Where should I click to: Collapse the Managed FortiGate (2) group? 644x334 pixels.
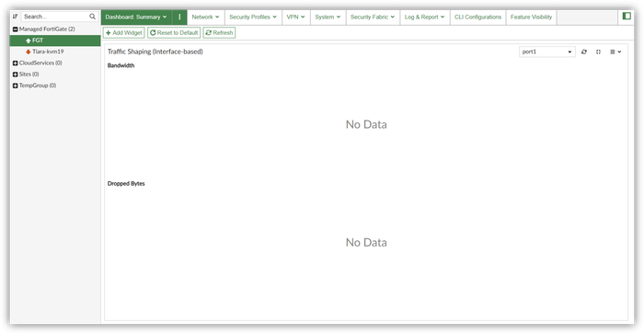pos(16,29)
